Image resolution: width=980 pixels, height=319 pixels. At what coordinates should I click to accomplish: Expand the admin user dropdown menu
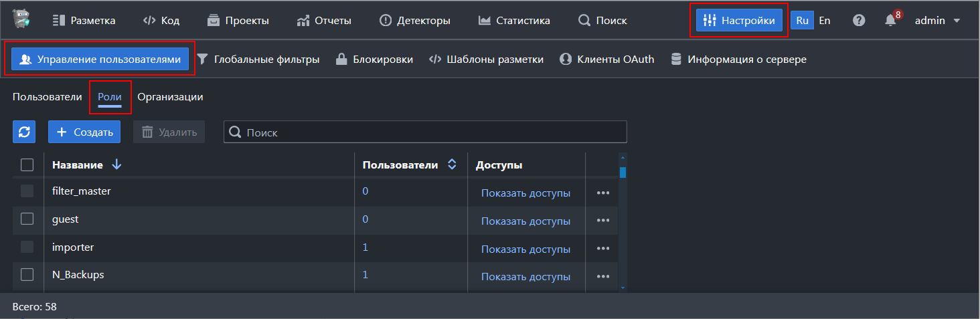(937, 20)
